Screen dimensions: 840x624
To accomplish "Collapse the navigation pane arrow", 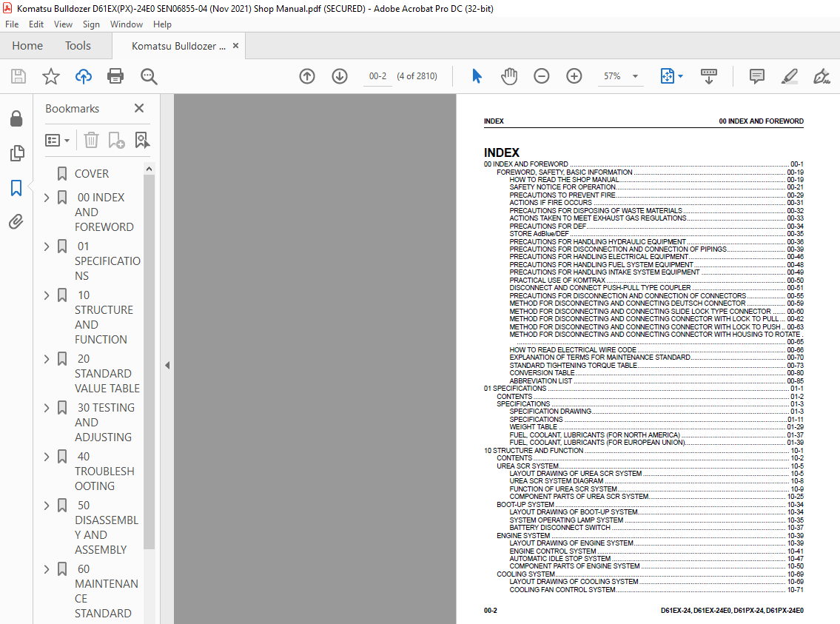I will tap(167, 365).
